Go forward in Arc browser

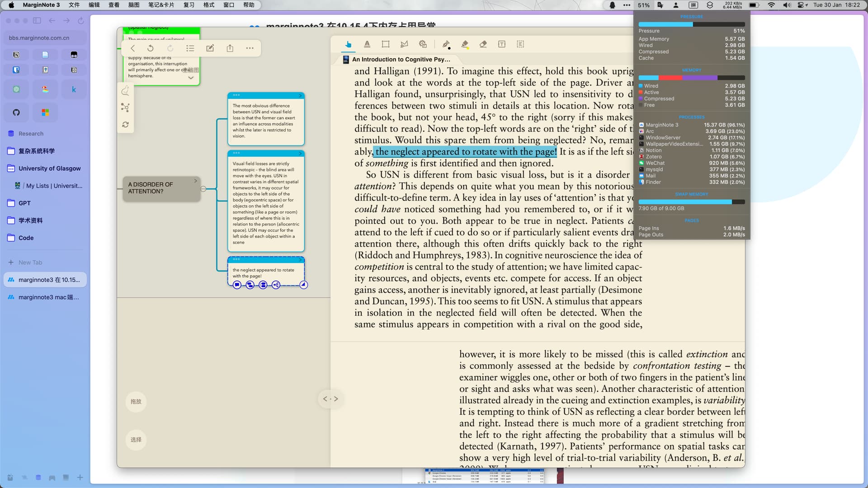66,21
